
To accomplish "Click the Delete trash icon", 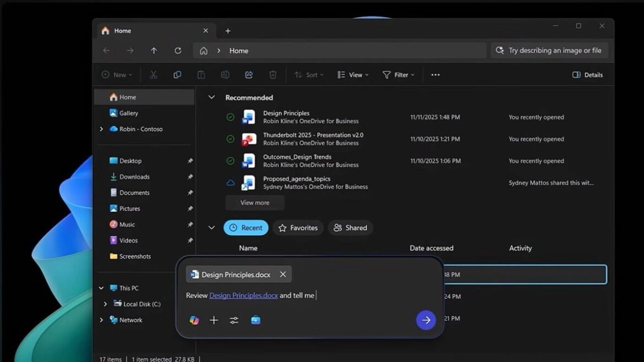I will [272, 74].
